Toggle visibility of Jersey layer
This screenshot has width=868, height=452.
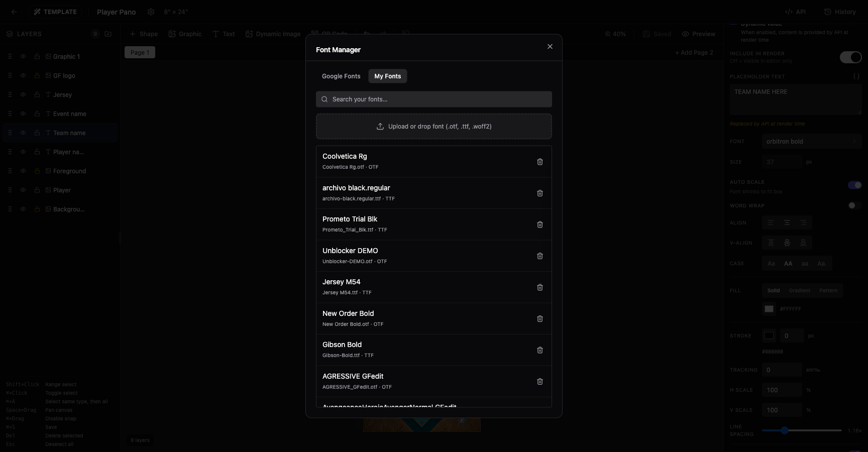click(x=23, y=95)
